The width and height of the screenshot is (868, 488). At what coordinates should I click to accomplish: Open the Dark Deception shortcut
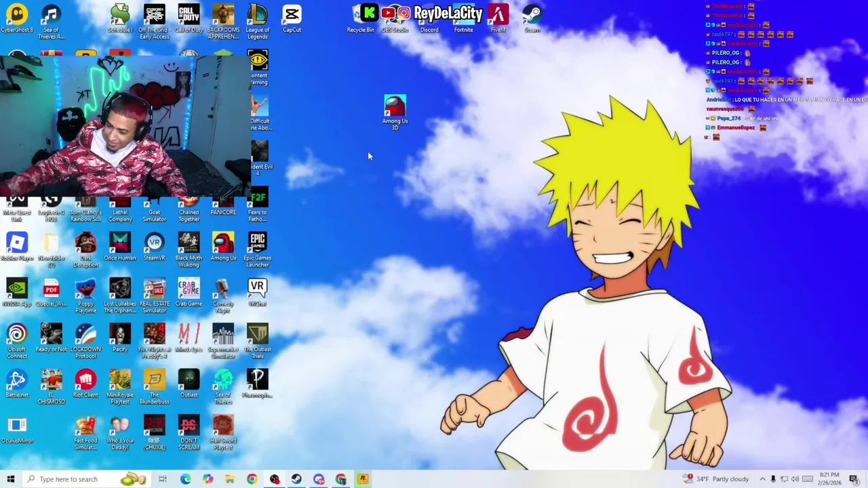[85, 250]
